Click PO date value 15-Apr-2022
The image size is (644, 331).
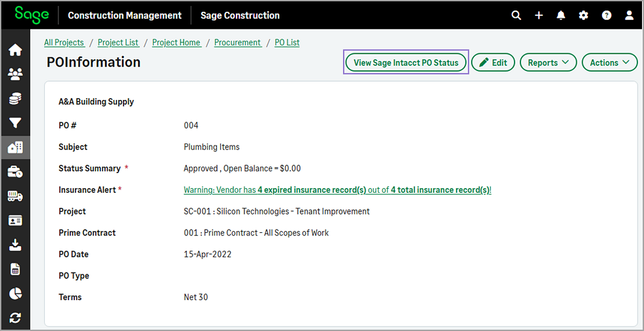tap(208, 254)
